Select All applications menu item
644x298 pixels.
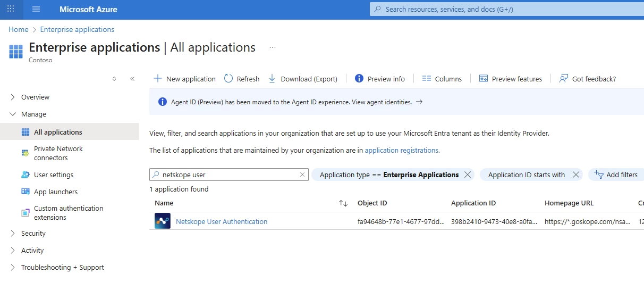(69, 132)
